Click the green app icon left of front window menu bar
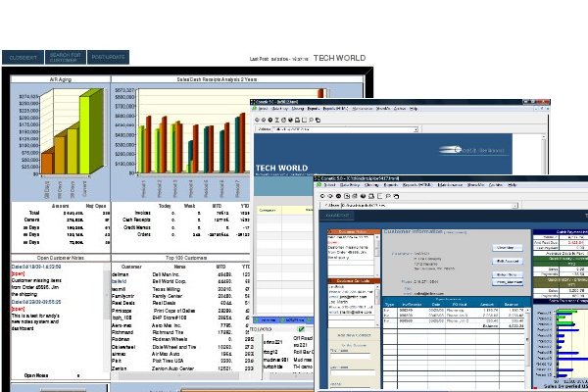This screenshot has width=588, height=392. click(318, 185)
